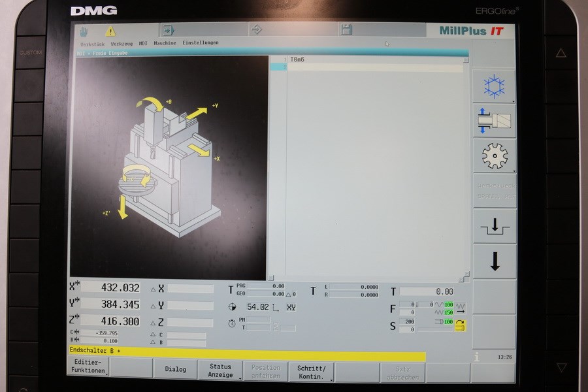Click the green 100 feed override value
This screenshot has height=392, width=588.
pyautogui.click(x=448, y=305)
